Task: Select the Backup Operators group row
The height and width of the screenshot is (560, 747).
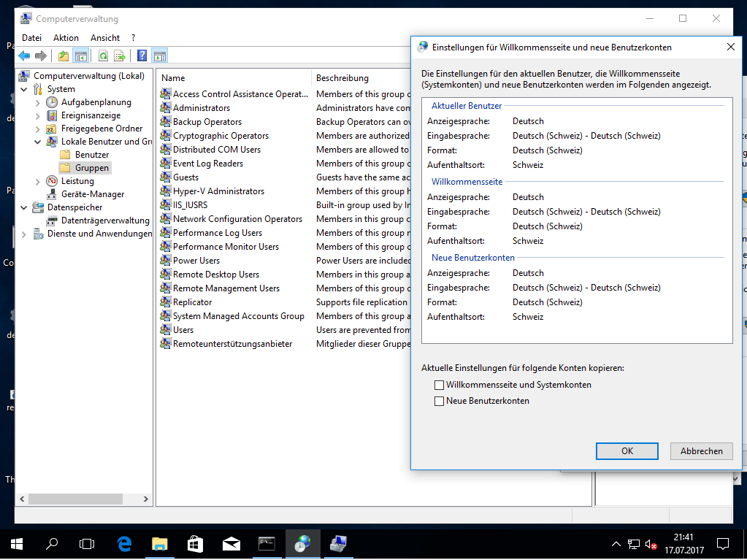Action: (x=207, y=122)
